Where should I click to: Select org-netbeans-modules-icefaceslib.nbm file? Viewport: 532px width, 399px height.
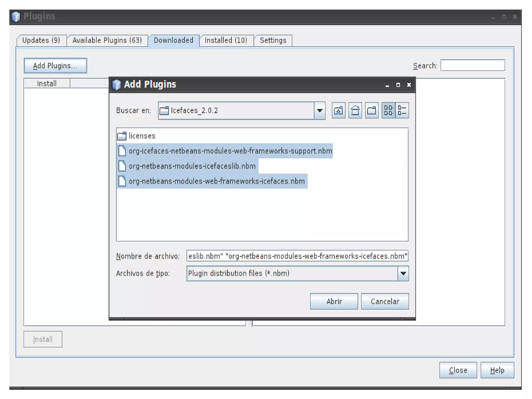point(192,166)
